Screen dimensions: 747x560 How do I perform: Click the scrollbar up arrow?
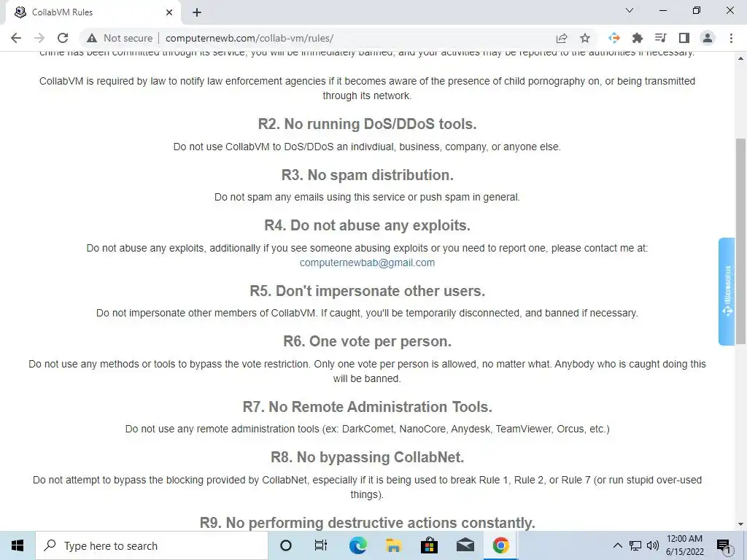(x=740, y=58)
